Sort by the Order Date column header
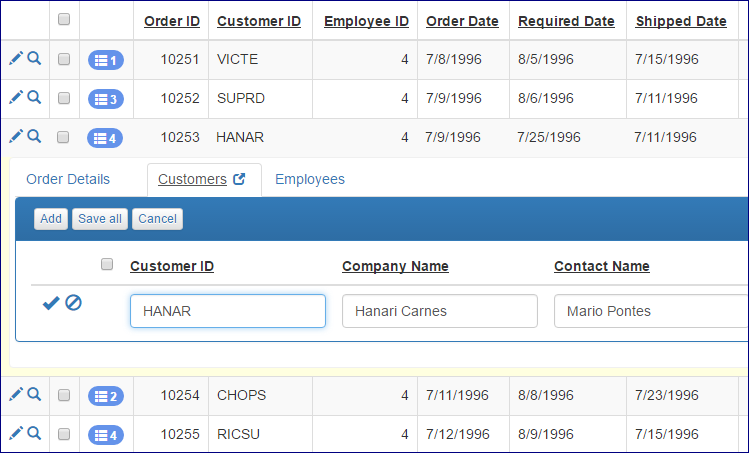749x453 pixels. [x=462, y=22]
